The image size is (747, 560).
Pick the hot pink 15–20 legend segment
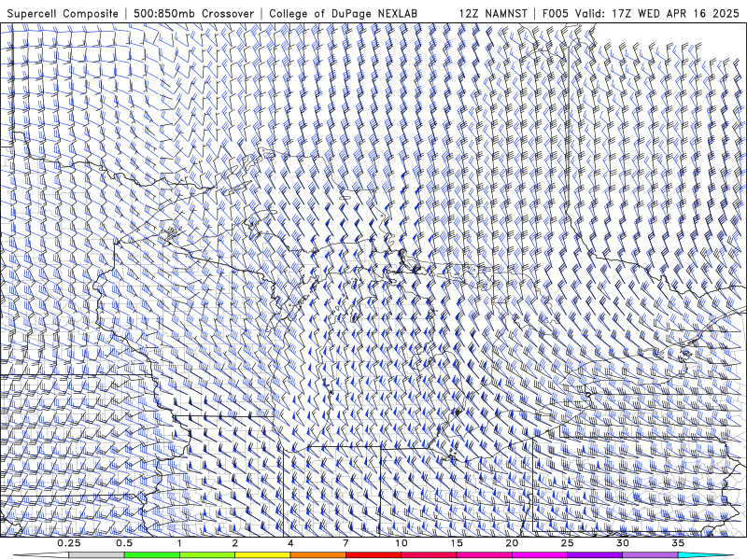tap(484, 555)
